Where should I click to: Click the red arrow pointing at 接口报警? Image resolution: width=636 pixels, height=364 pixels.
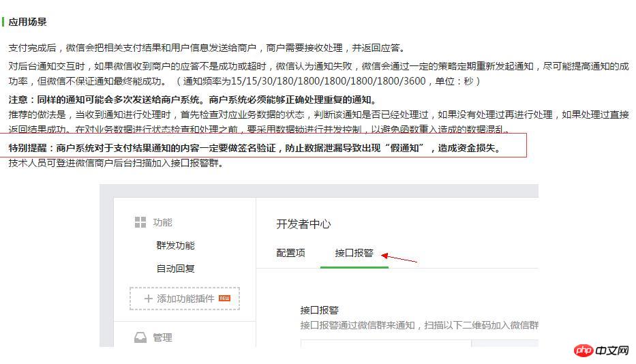pos(399,257)
